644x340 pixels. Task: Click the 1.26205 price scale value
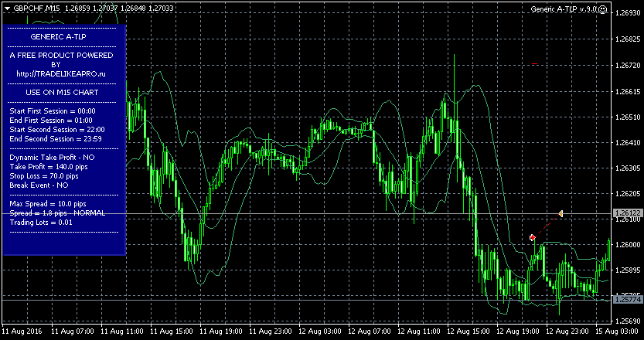(628, 193)
